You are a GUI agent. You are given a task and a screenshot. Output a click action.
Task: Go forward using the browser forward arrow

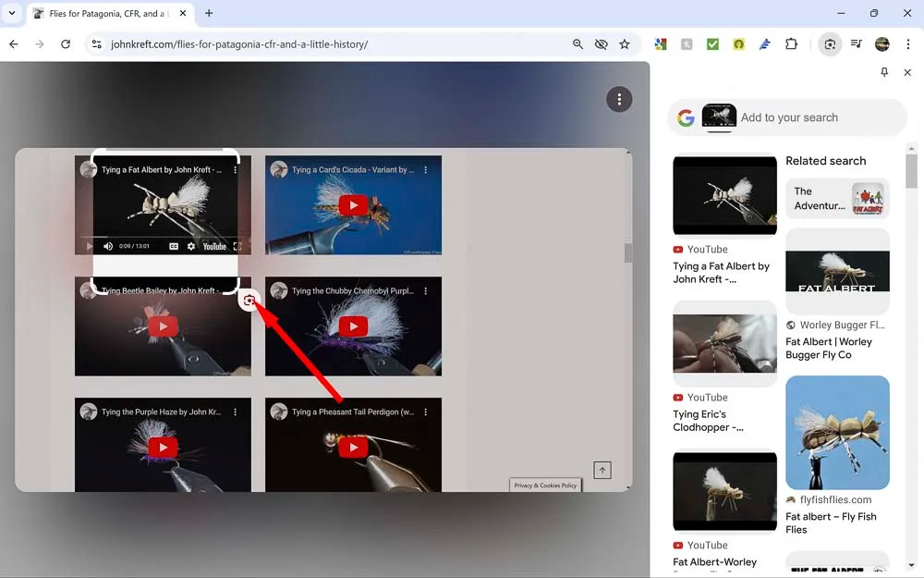pyautogui.click(x=40, y=44)
